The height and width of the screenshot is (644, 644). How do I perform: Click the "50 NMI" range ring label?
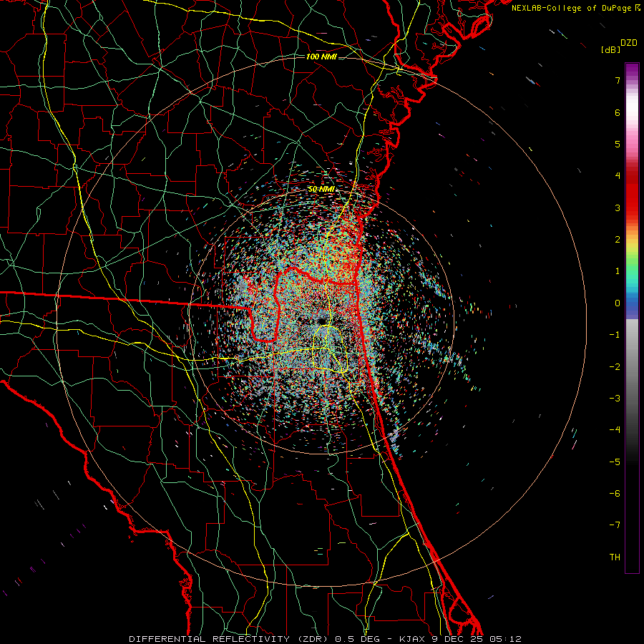coord(321,190)
